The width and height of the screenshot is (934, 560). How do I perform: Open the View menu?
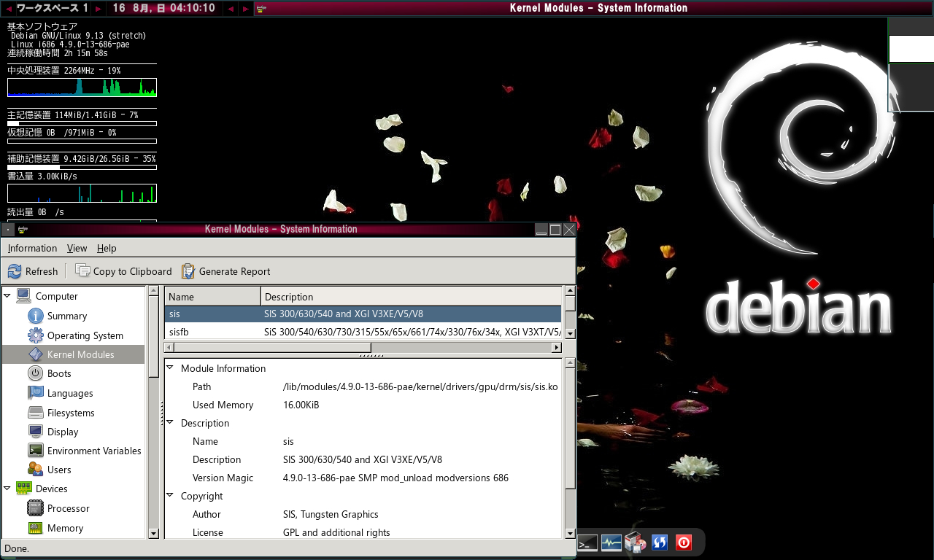pos(77,248)
